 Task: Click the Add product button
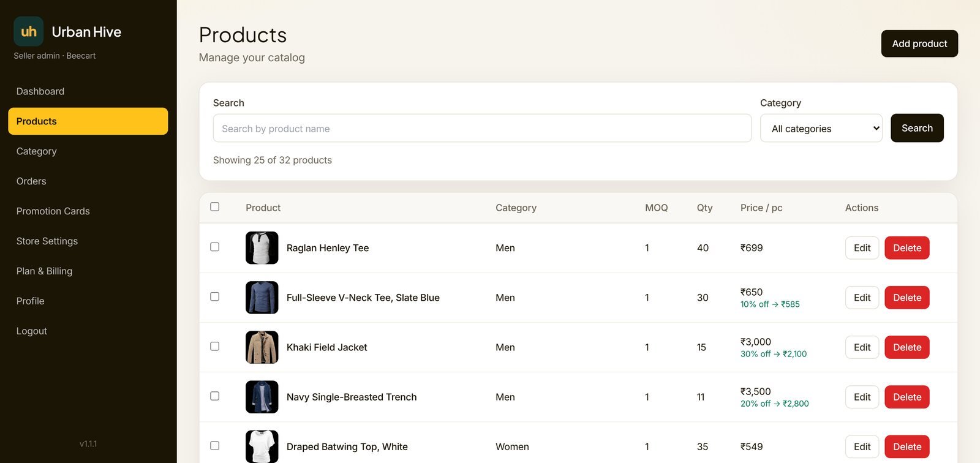coord(919,43)
